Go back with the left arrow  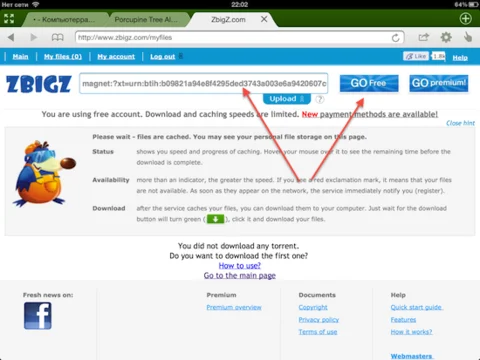click(x=11, y=37)
